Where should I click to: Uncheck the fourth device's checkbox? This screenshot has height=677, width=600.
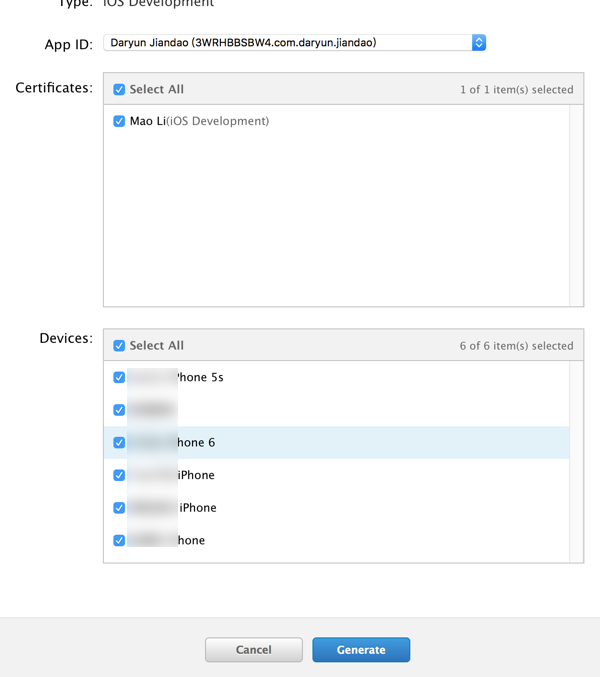tap(119, 475)
